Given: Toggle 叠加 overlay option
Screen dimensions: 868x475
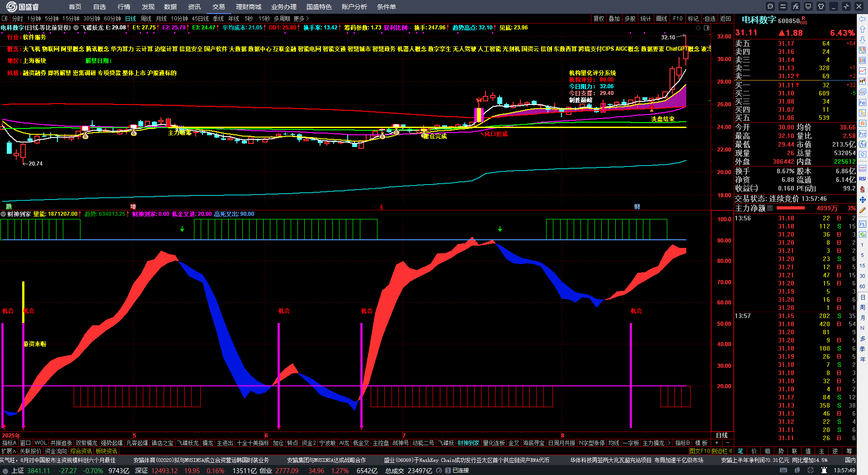Looking at the screenshot, I should (x=614, y=19).
